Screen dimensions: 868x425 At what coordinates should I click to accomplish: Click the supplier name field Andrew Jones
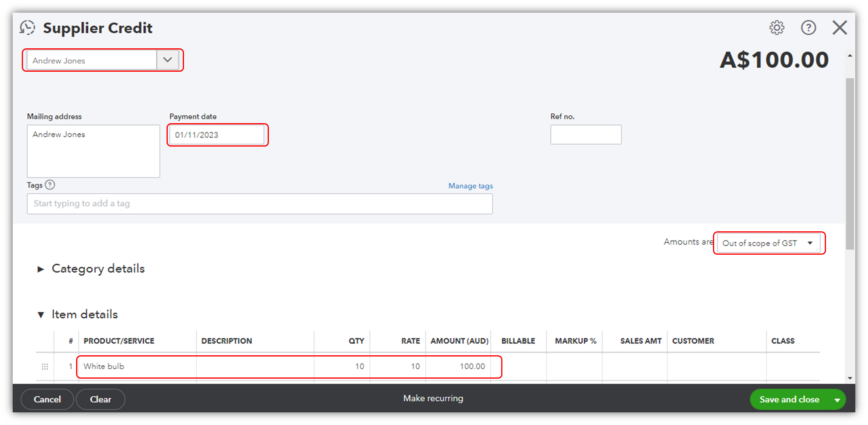pos(92,60)
